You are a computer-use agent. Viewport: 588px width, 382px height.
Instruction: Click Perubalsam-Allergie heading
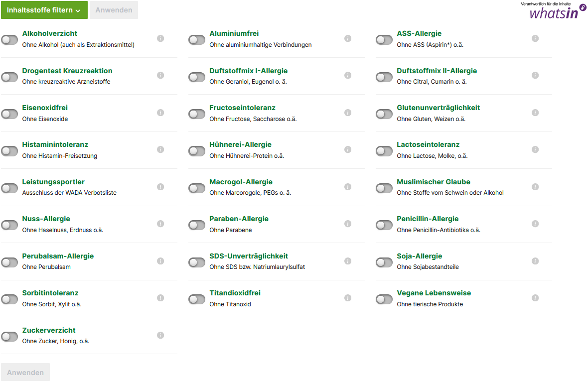point(58,256)
